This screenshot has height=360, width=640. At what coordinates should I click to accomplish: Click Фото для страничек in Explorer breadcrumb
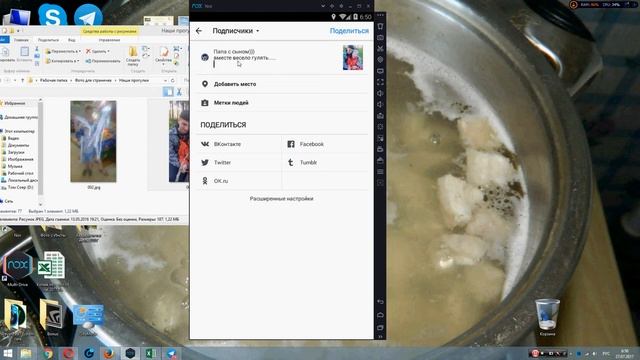pos(93,80)
